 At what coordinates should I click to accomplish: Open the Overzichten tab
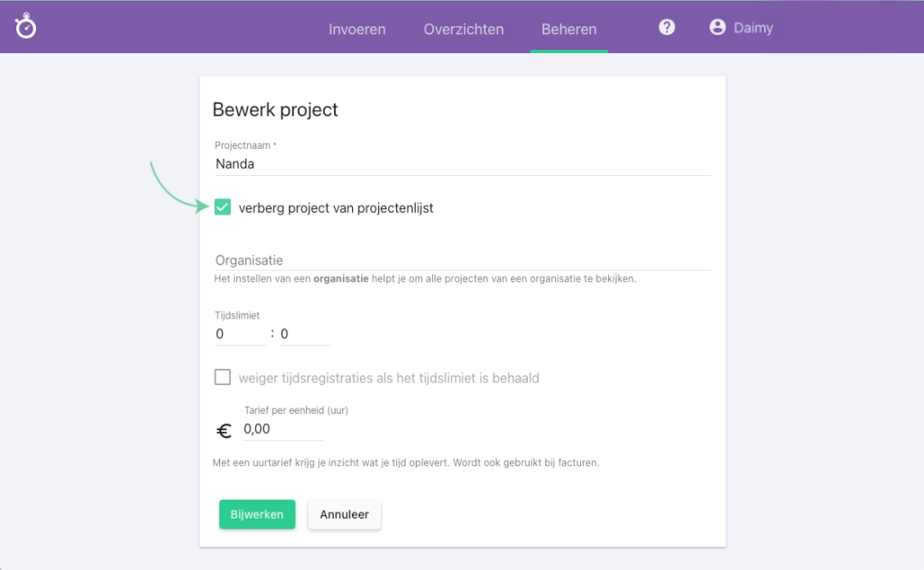tap(463, 29)
